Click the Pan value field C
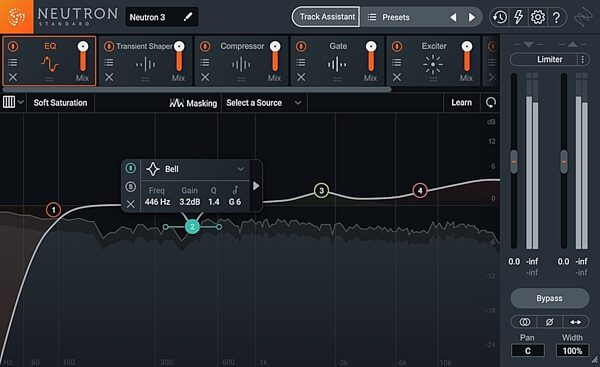The image size is (600, 367). click(528, 351)
